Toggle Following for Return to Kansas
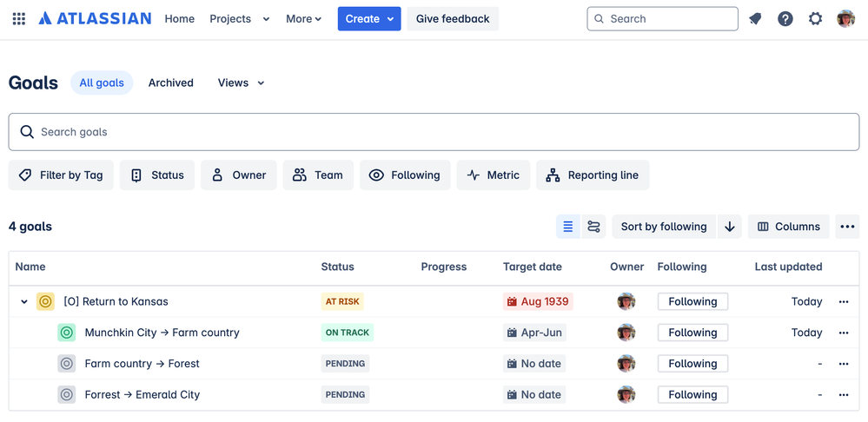Viewport: 868px width, 422px height. click(692, 301)
